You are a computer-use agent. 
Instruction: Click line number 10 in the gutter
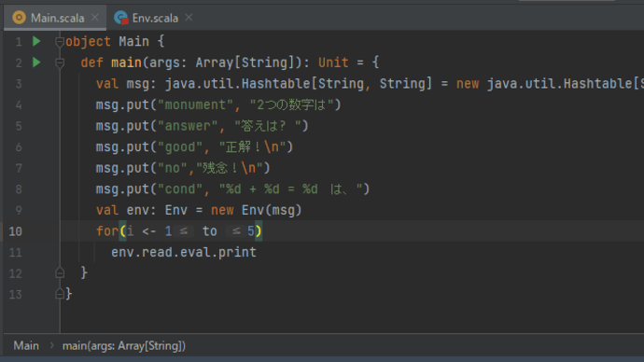pyautogui.click(x=15, y=231)
